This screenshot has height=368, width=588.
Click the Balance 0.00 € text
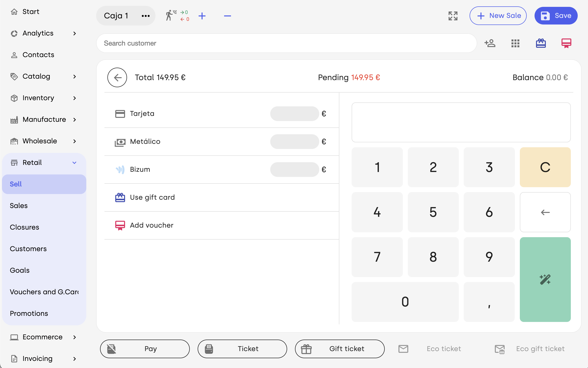click(x=540, y=78)
